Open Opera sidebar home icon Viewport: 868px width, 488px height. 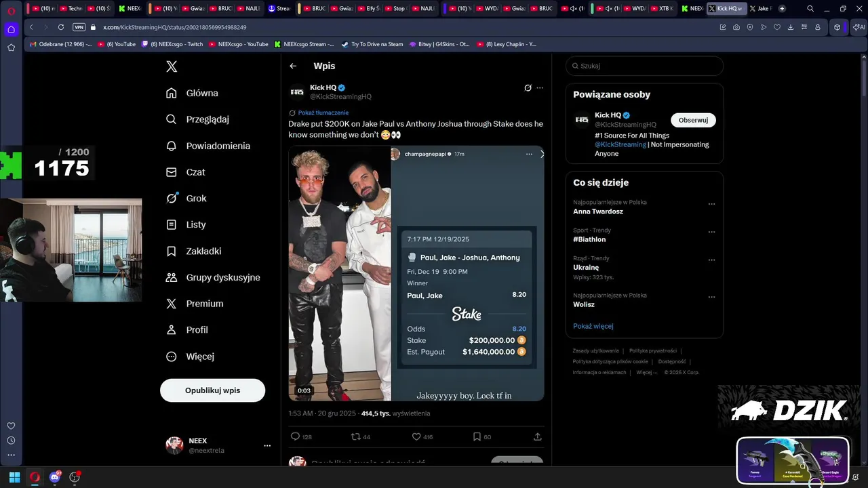click(11, 29)
